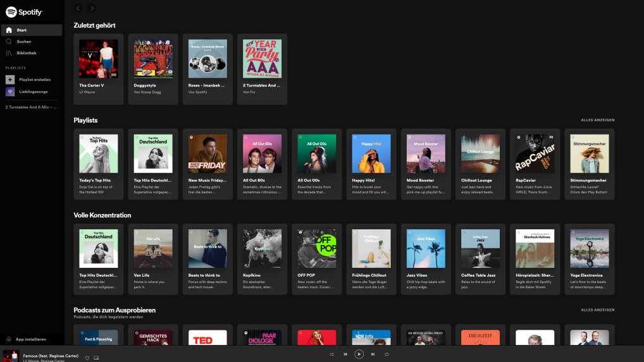Click Zuletzt gehört section heading
This screenshot has width=644, height=362.
(94, 25)
